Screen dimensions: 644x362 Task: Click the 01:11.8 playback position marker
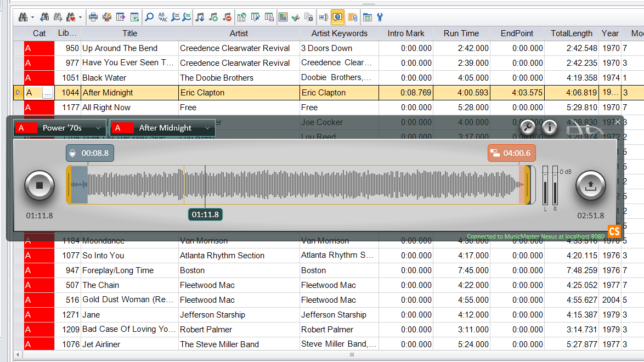(205, 214)
